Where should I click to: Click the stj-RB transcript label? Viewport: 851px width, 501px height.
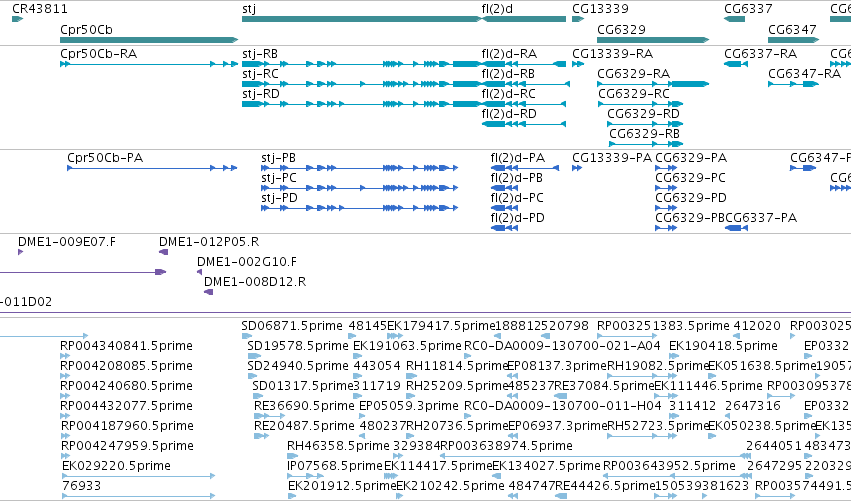(260, 54)
